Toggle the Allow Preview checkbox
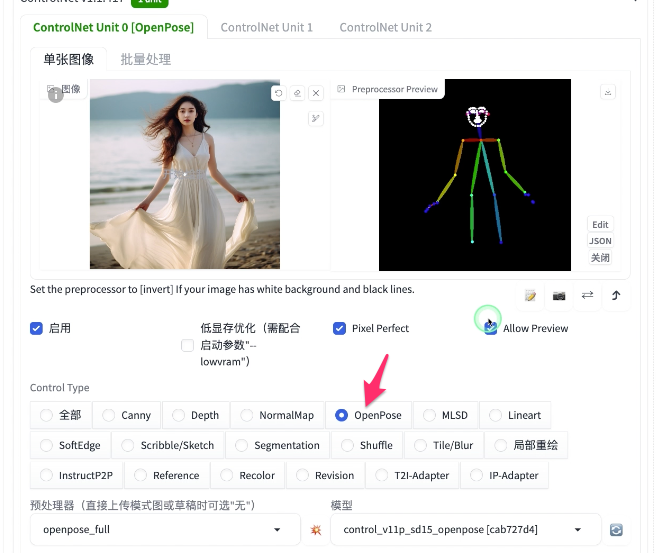The image size is (656, 553). (x=490, y=328)
